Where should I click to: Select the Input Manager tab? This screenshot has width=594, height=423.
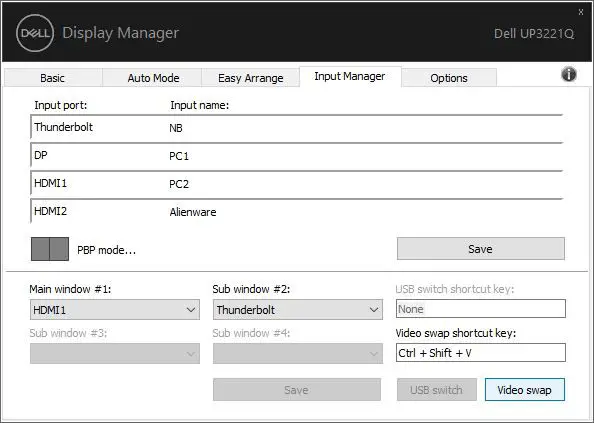coord(350,76)
